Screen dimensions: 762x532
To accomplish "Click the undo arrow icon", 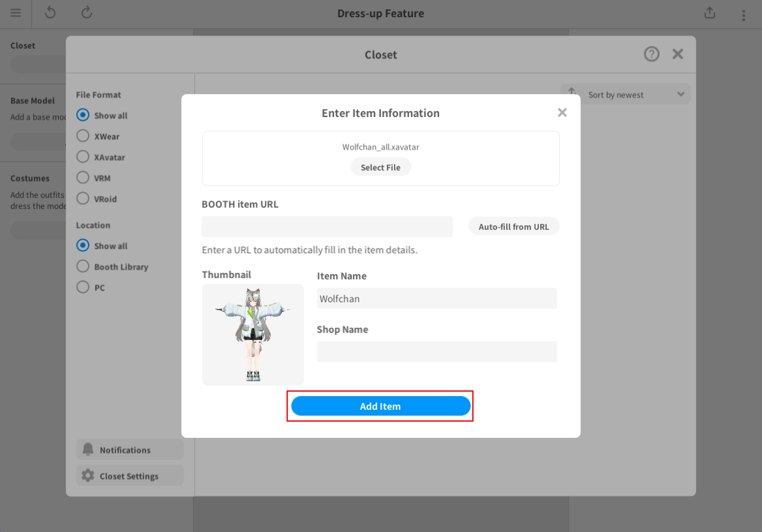I will point(50,13).
